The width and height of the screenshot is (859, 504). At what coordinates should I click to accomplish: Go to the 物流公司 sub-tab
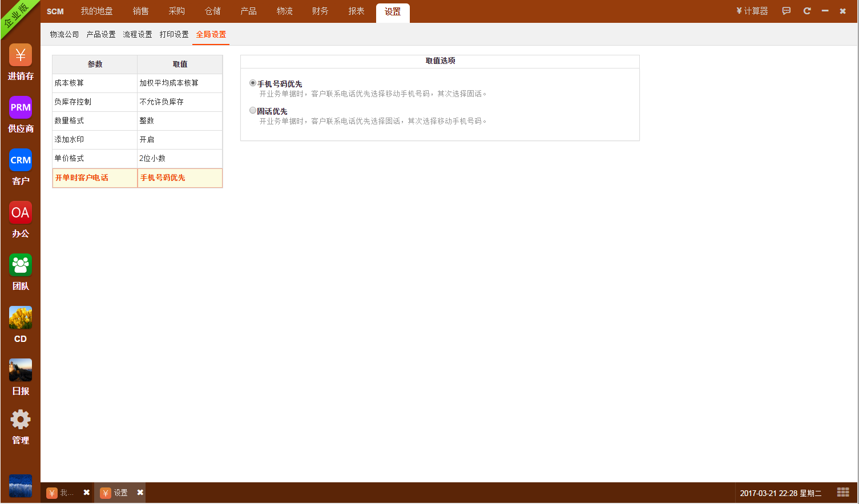click(64, 34)
